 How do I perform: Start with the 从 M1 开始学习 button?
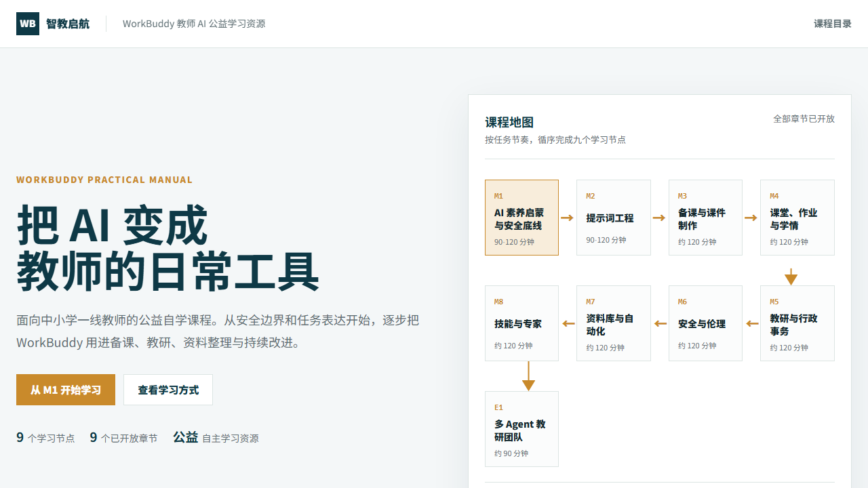click(66, 390)
